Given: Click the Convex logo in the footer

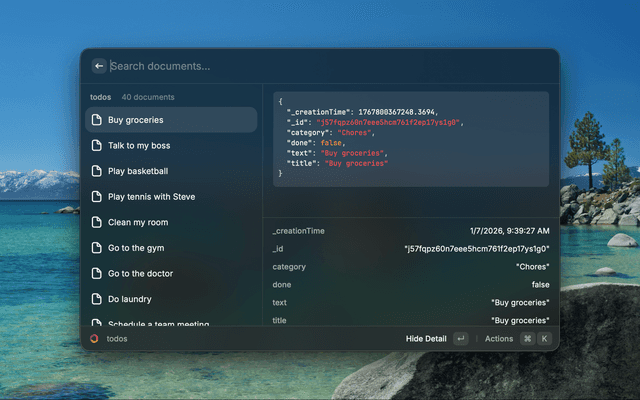Looking at the screenshot, I should coord(94,339).
